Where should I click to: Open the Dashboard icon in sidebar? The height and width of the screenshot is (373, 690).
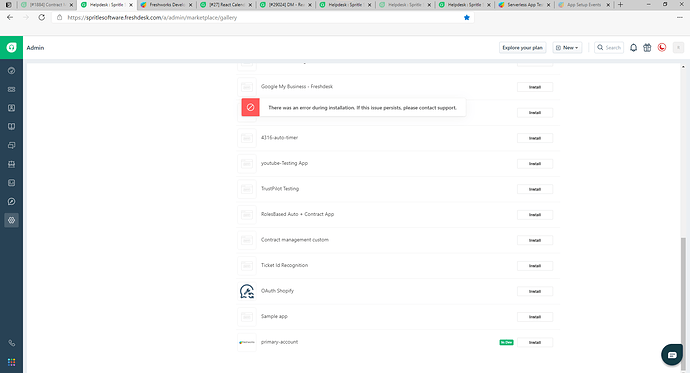click(11, 71)
